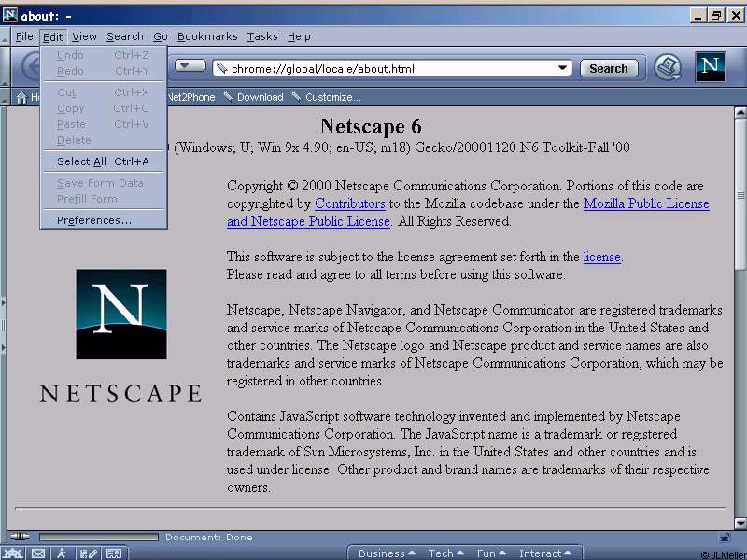Open Composer from the taskbar pencil icon
The image size is (747, 560).
click(x=89, y=553)
